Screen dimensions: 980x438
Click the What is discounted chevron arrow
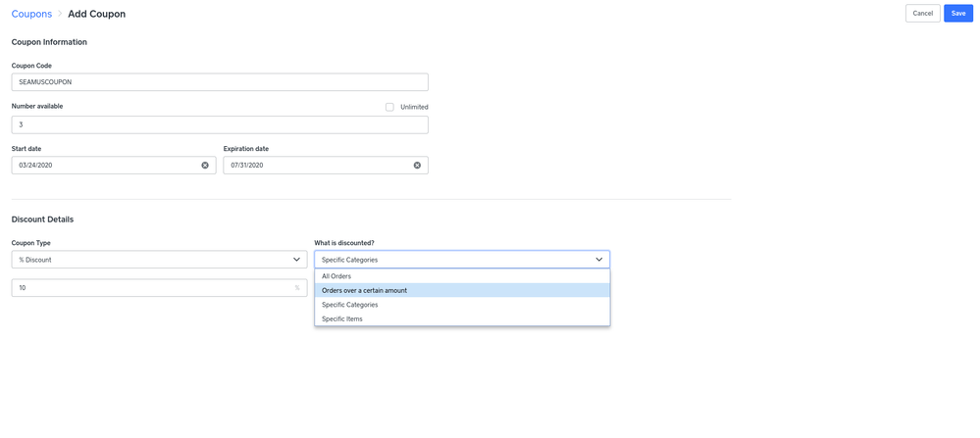coord(598,260)
